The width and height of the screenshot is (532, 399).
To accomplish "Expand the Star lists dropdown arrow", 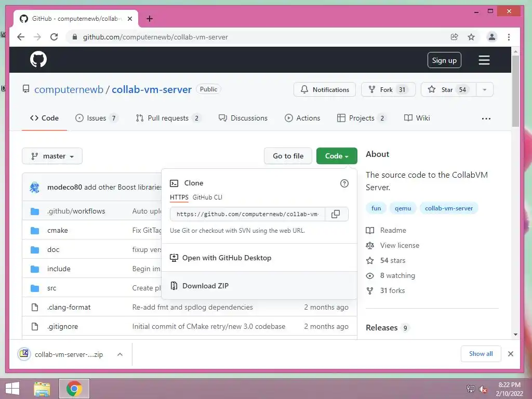I will (x=485, y=89).
